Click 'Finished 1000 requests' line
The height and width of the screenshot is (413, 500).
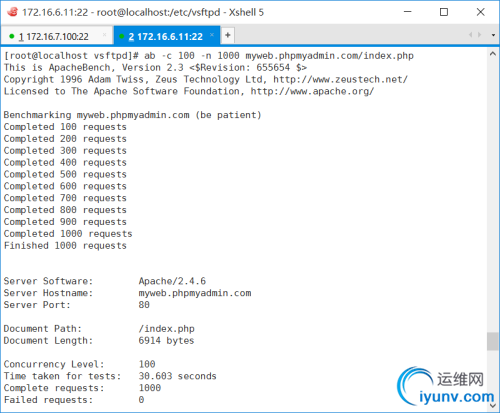coord(65,246)
